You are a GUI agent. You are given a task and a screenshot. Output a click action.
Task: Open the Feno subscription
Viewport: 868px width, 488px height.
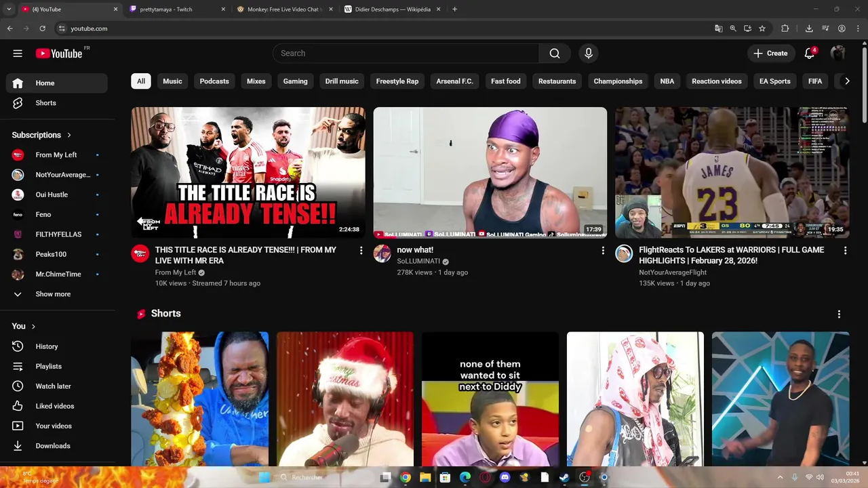click(x=57, y=214)
